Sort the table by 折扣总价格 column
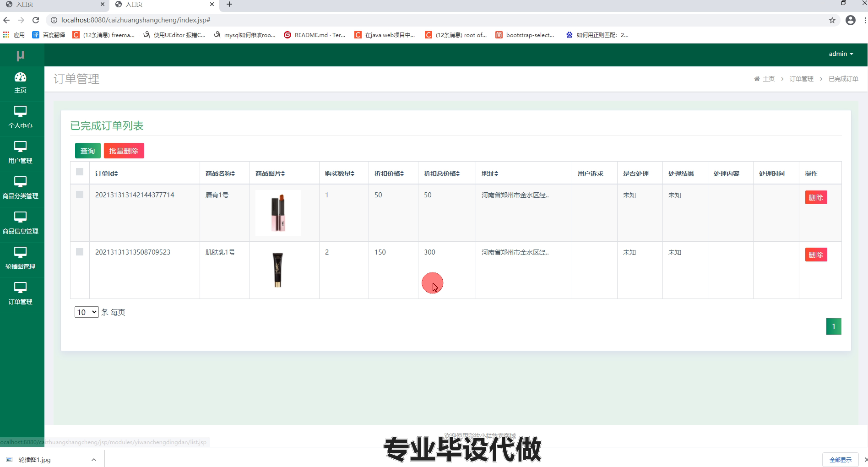This screenshot has width=868, height=467. 442,174
